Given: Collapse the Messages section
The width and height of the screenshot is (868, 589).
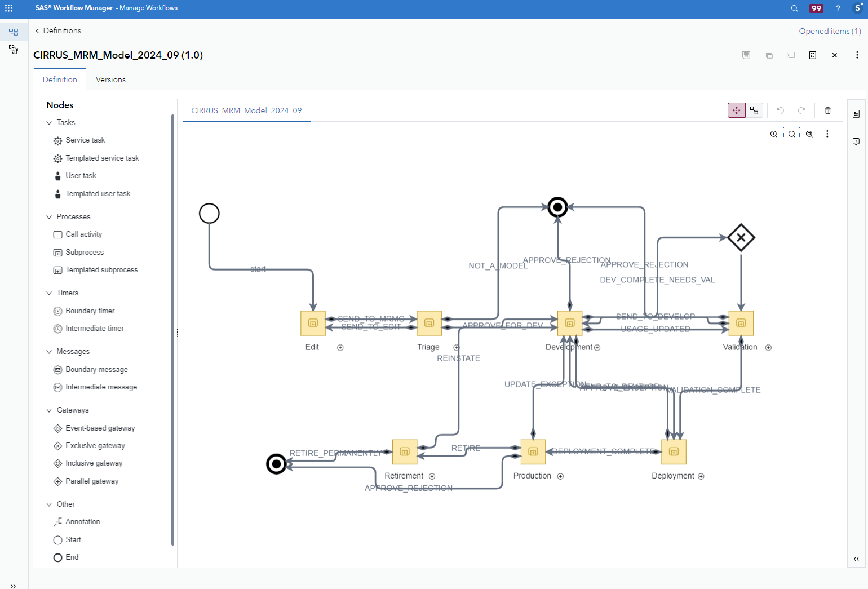Looking at the screenshot, I should pyautogui.click(x=49, y=351).
